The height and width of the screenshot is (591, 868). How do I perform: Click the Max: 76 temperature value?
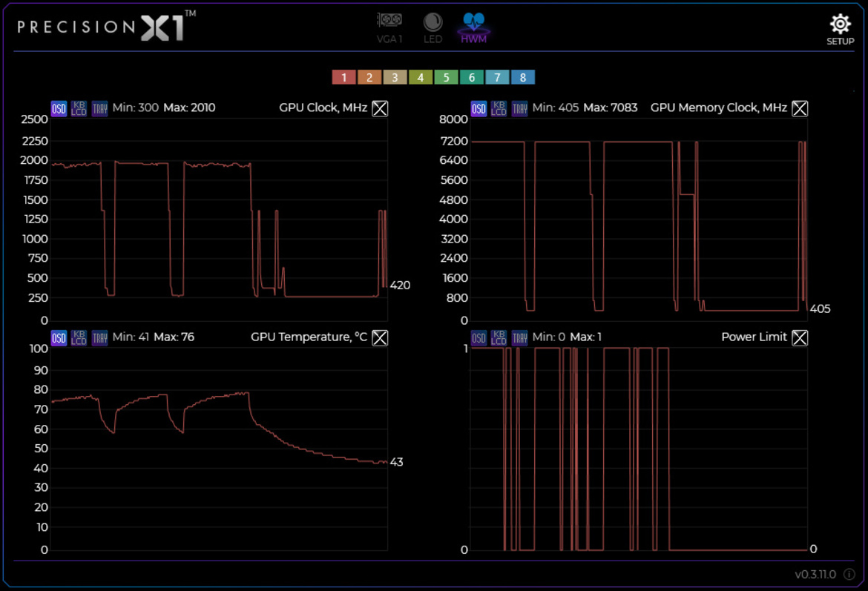pyautogui.click(x=174, y=337)
